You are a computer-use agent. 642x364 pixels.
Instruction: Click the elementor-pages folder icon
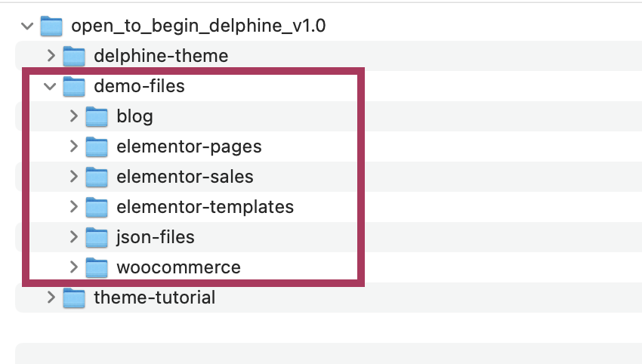click(x=97, y=147)
